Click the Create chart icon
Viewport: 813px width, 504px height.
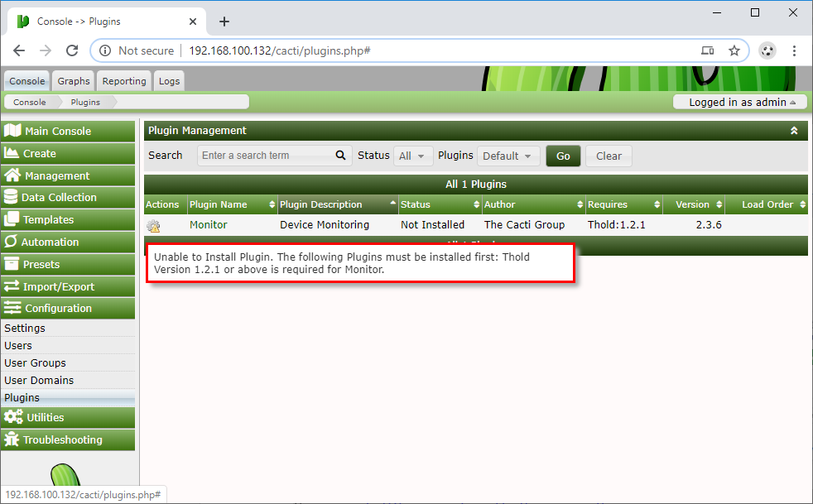click(12, 153)
